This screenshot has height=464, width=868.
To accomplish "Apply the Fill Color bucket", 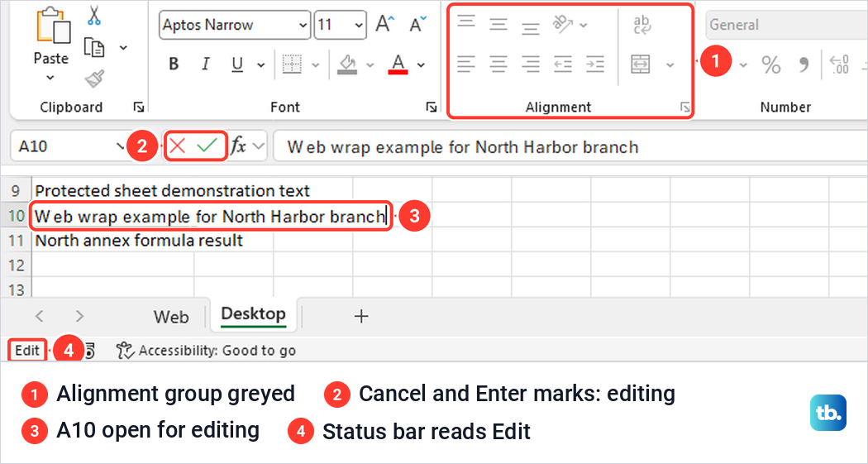I will point(347,65).
